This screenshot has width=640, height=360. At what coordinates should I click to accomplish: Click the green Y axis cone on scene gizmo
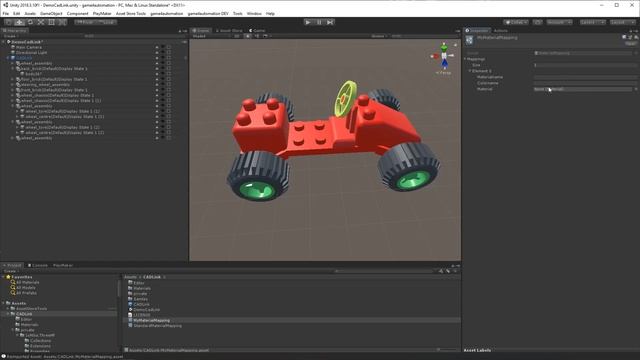[444, 48]
